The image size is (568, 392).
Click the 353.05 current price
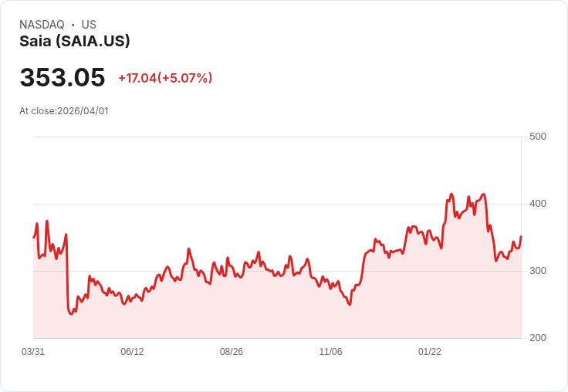tap(63, 78)
